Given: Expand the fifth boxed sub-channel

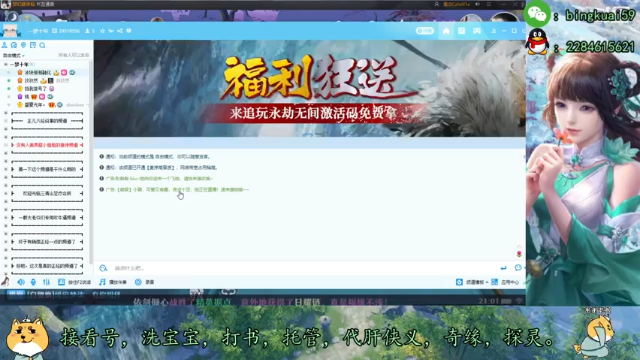Looking at the screenshot, I should pyautogui.click(x=6, y=218).
